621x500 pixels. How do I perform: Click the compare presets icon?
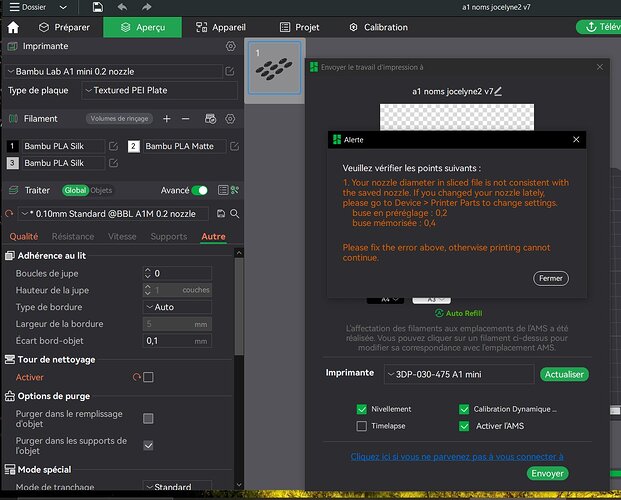point(235,190)
